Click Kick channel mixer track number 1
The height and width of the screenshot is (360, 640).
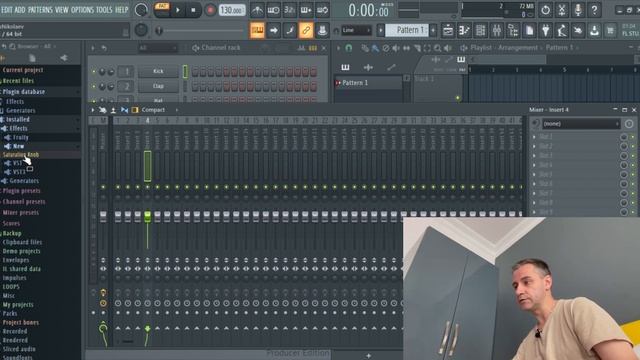pyautogui.click(x=126, y=71)
